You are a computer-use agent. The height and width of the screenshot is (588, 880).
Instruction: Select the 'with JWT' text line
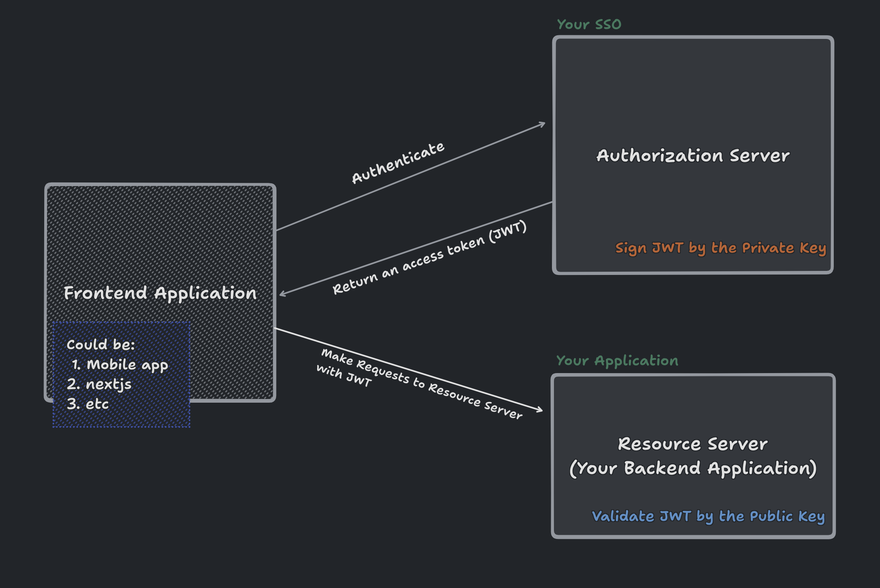pos(344,376)
